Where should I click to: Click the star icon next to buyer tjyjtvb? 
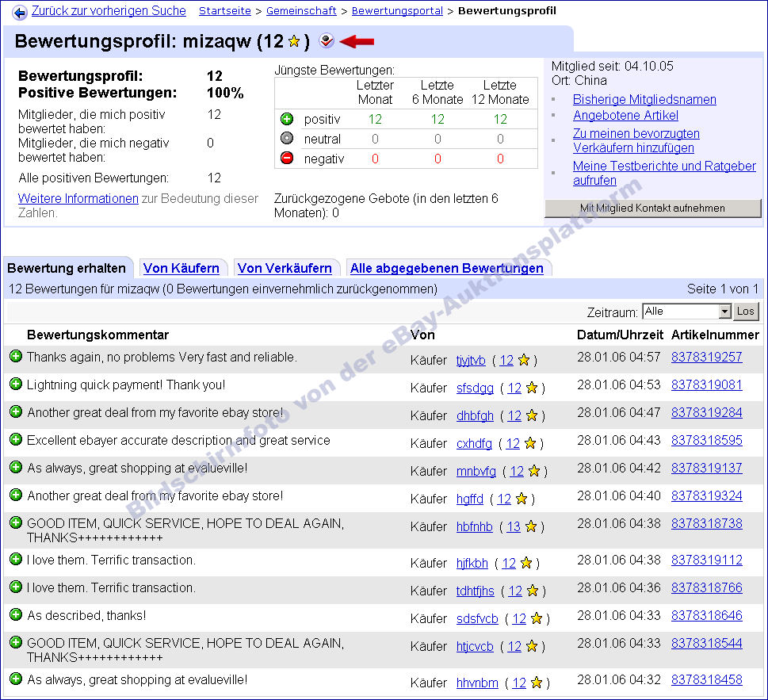point(524,360)
